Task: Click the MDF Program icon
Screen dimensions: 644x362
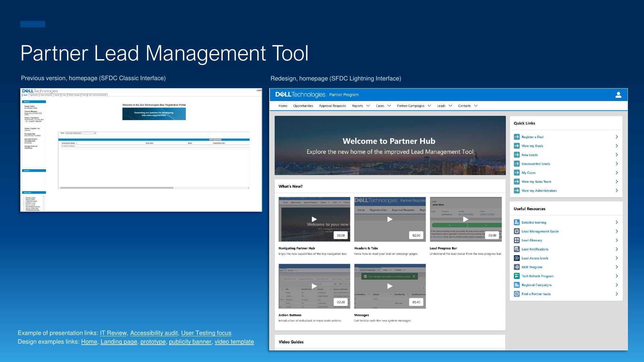Action: (517, 267)
